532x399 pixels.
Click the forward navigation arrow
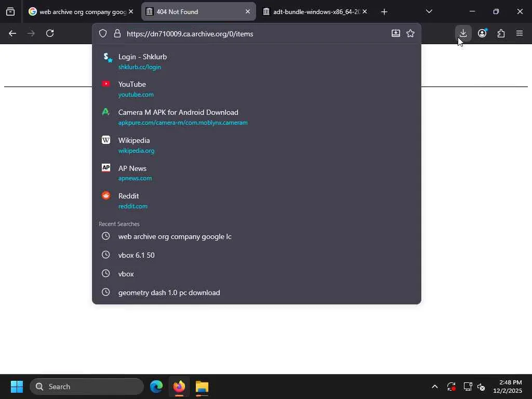tap(31, 33)
